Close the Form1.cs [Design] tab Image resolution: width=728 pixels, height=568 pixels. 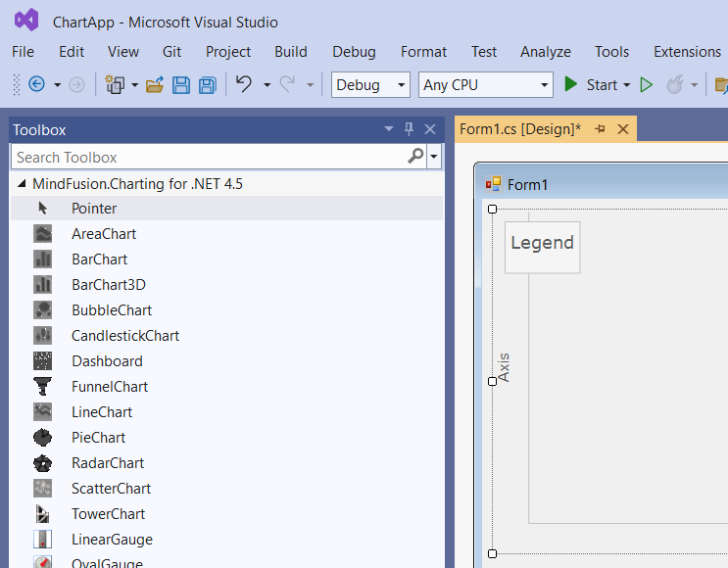(622, 129)
